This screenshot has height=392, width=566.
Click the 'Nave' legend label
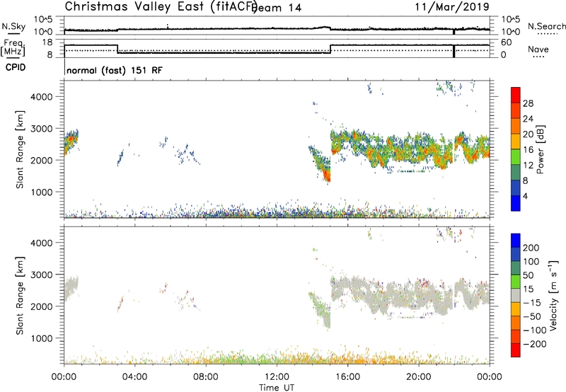click(x=538, y=50)
